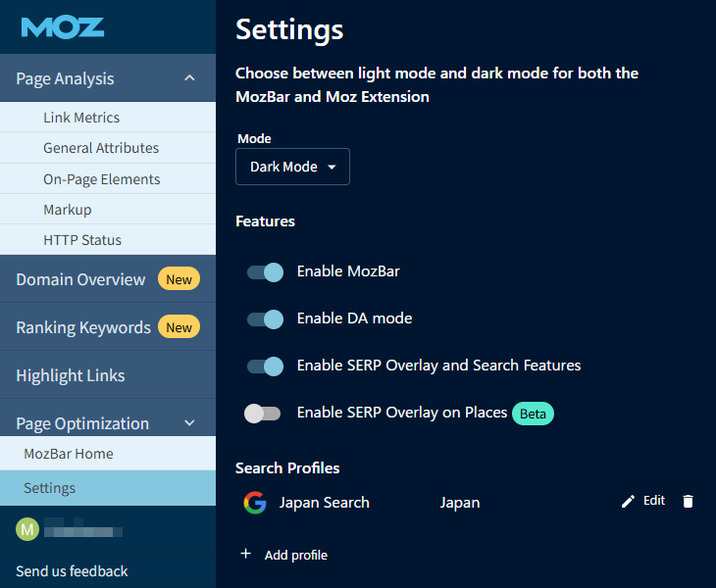Toggle Enable SERP Overlay and Search Features
The height and width of the screenshot is (588, 716).
click(265, 366)
